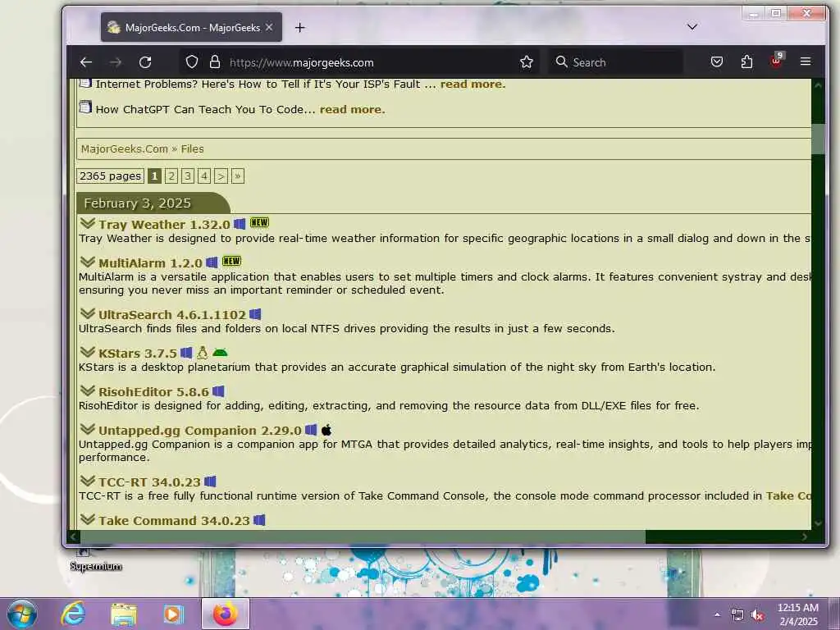Click Linux penguin icon beside KStars

[x=203, y=352]
